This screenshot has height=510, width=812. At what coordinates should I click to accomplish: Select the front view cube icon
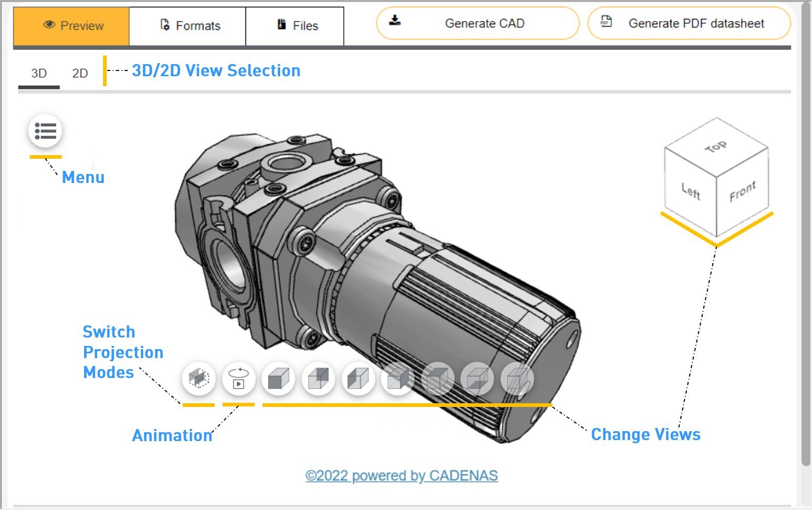click(279, 378)
